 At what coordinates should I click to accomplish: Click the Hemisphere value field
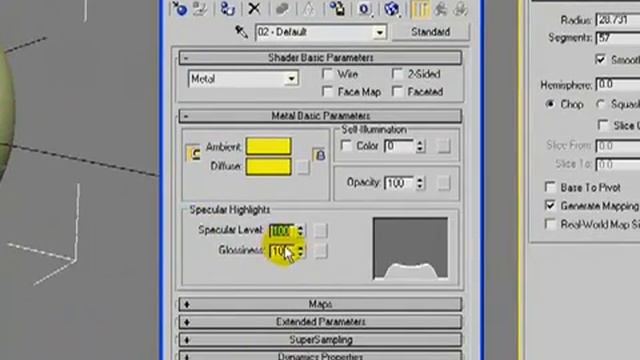click(x=618, y=84)
